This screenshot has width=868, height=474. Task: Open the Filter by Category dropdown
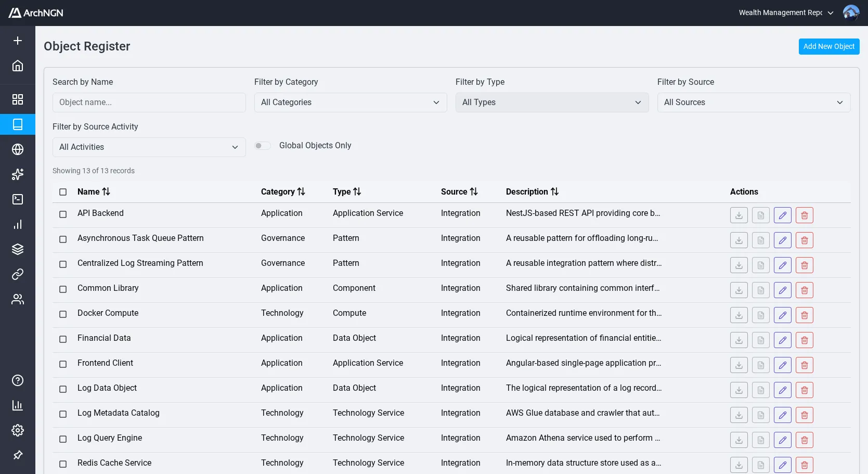(351, 103)
